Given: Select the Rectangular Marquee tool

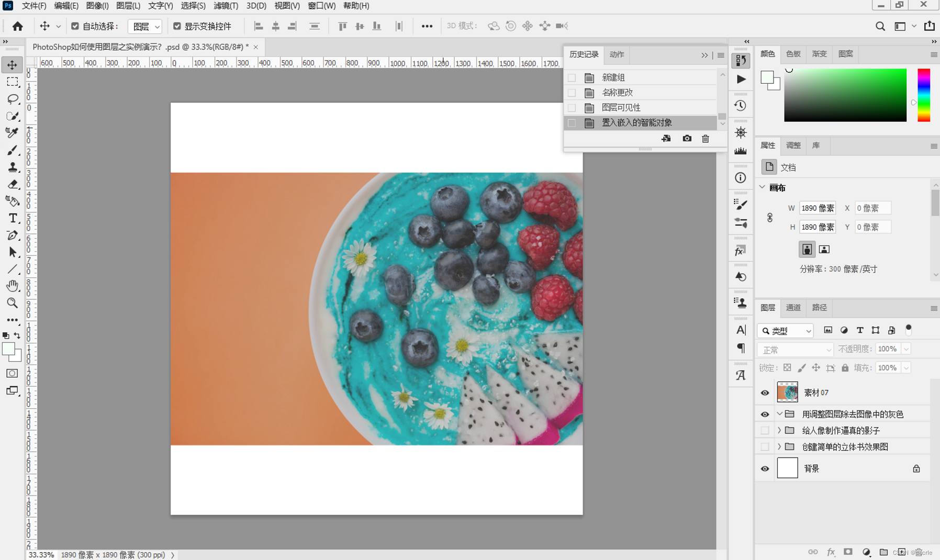Looking at the screenshot, I should [12, 82].
